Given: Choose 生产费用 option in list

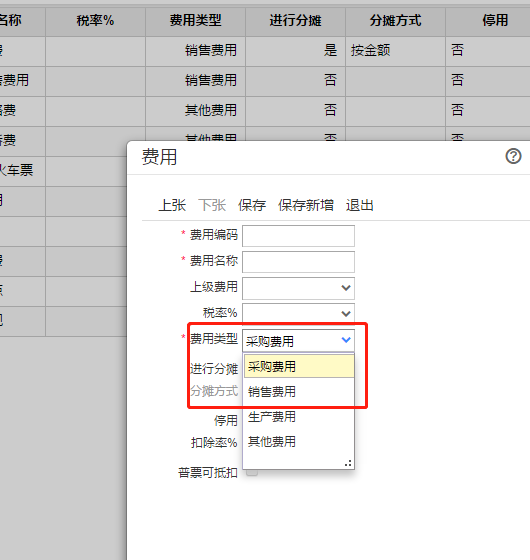Looking at the screenshot, I should pyautogui.click(x=299, y=417).
